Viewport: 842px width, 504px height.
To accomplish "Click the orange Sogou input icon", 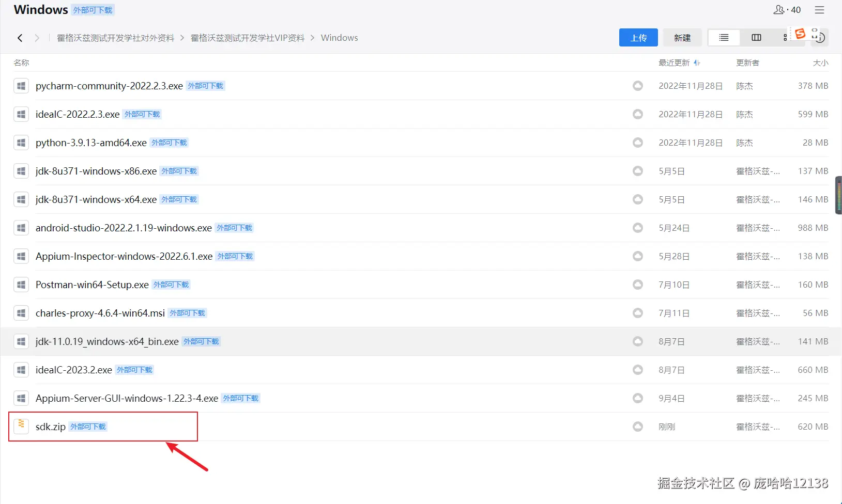I will tap(801, 33).
